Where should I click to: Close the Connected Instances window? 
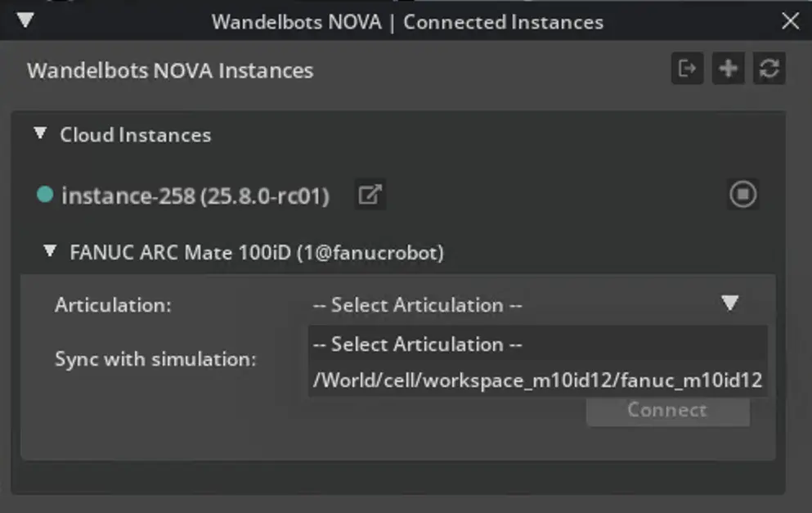click(790, 21)
